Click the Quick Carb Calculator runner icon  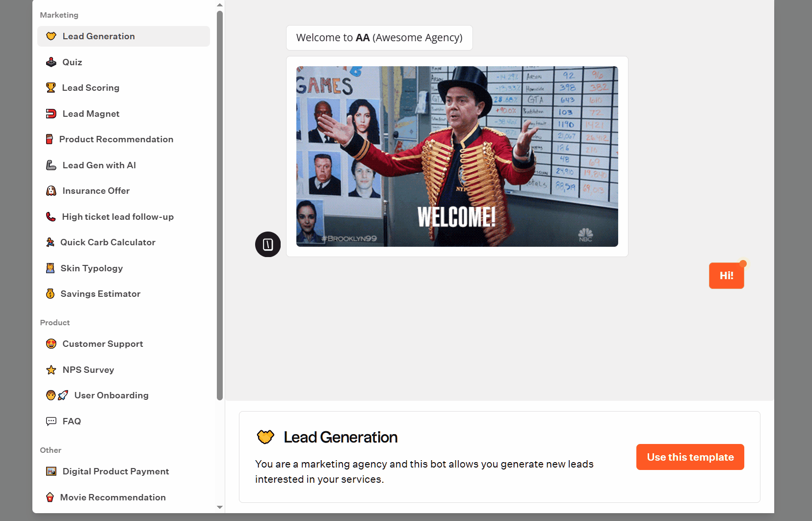pyautogui.click(x=50, y=242)
